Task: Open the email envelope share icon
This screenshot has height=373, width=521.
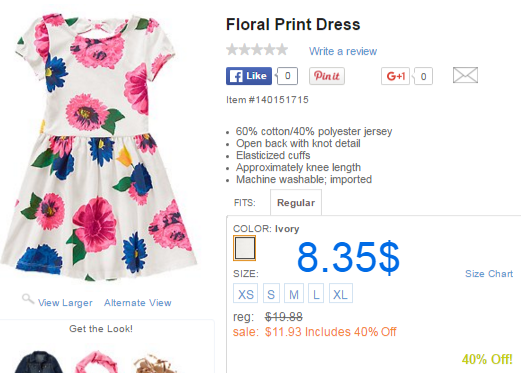Action: 465,75
